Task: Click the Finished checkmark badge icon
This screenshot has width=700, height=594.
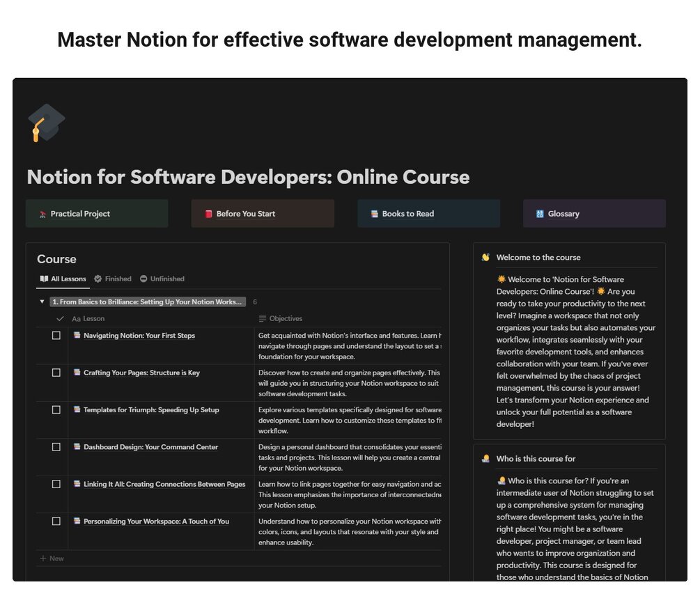Action: 98,279
